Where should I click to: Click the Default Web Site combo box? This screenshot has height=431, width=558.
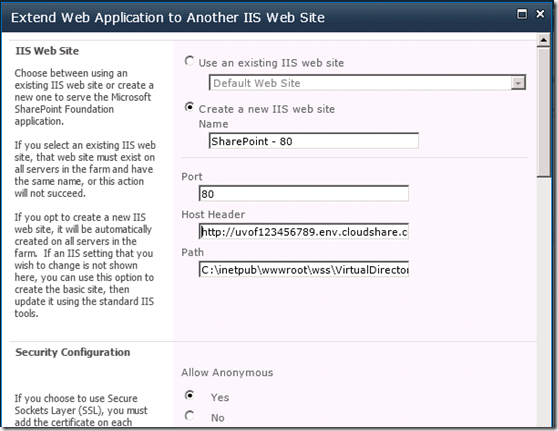[367, 83]
